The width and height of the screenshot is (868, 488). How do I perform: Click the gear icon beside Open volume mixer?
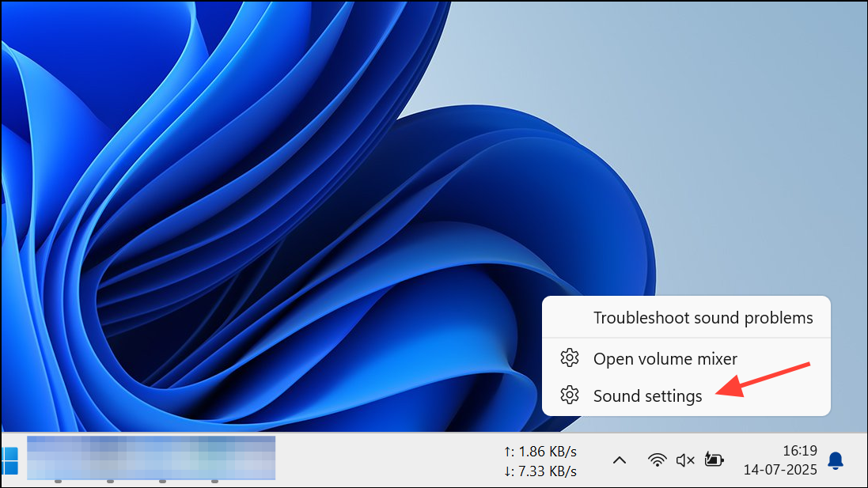coord(569,358)
